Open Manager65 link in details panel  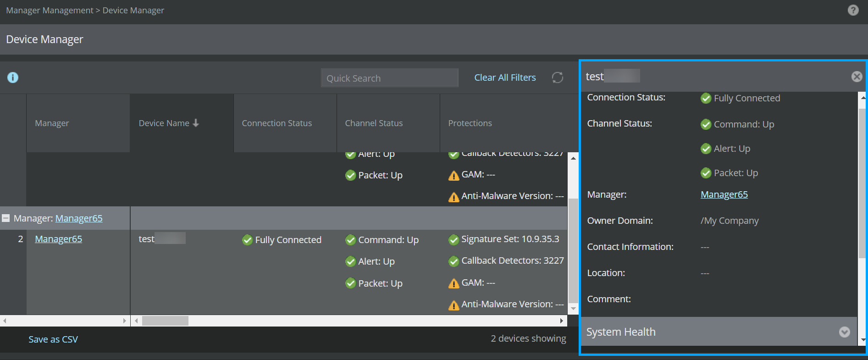point(724,194)
